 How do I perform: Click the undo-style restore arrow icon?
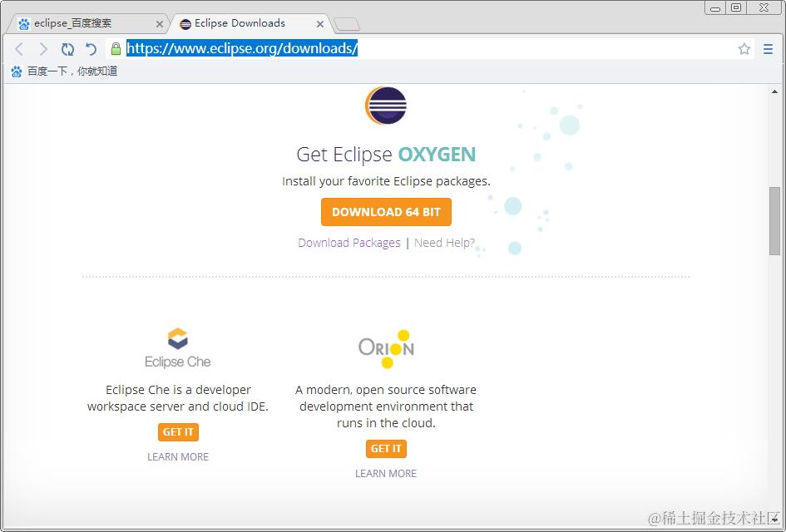pos(91,48)
